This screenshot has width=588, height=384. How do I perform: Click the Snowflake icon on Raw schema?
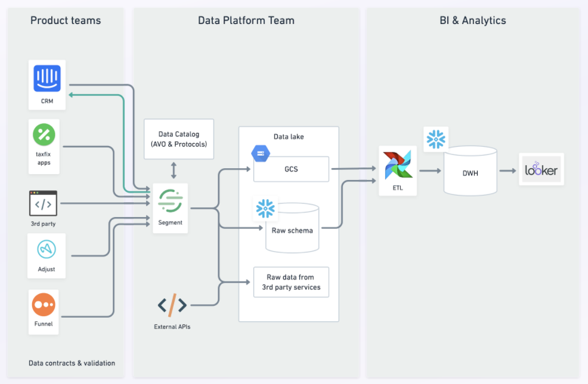click(265, 209)
